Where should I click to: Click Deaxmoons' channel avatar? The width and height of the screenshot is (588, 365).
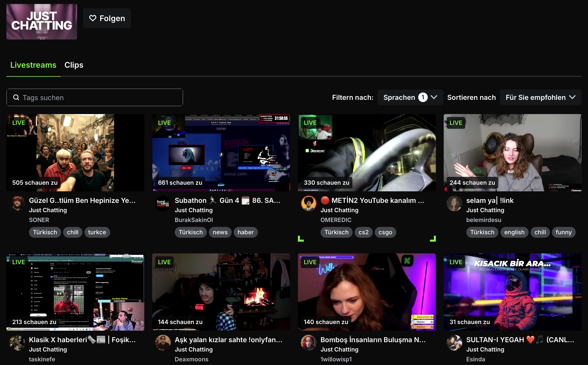163,343
